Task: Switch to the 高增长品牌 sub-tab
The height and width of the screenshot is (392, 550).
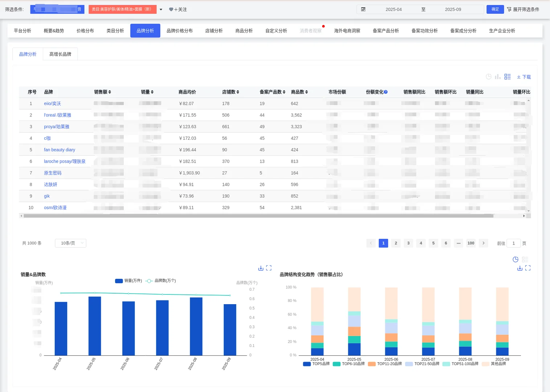Action: (x=60, y=54)
